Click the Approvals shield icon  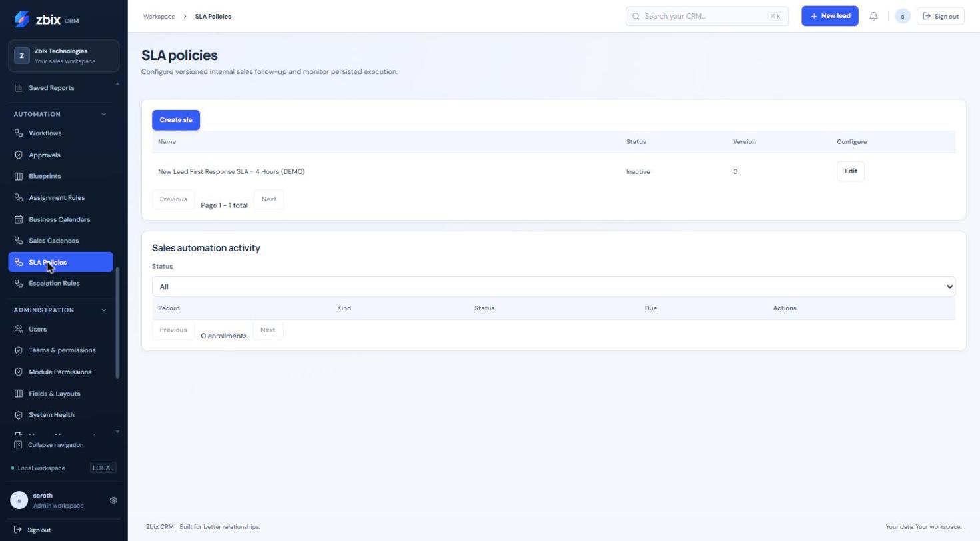pyautogui.click(x=19, y=155)
